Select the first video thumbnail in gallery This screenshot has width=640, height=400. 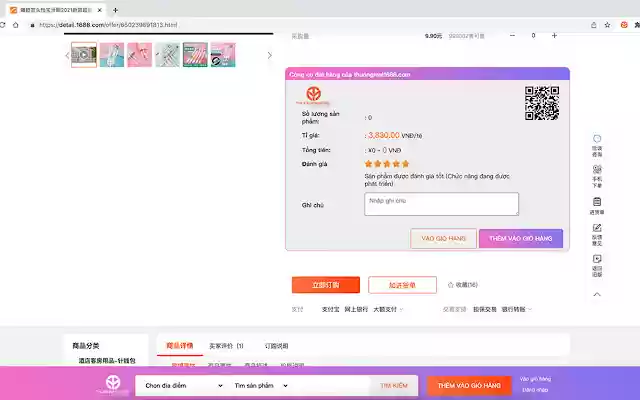coord(84,55)
